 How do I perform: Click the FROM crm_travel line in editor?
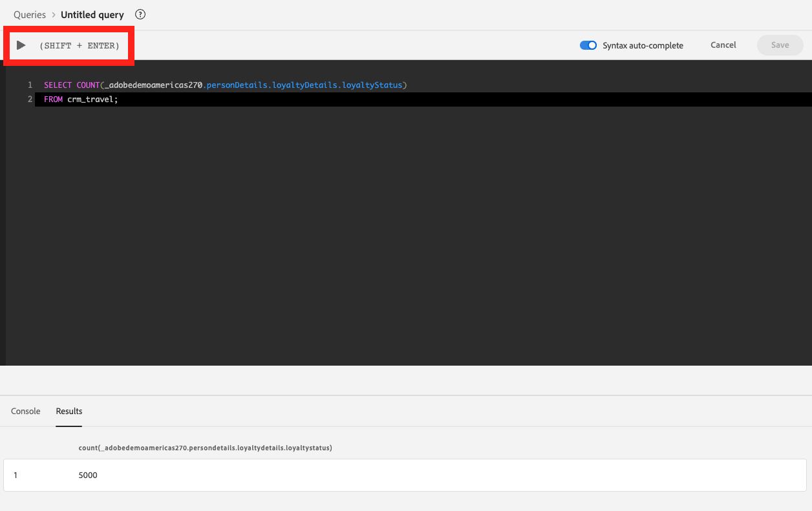coord(81,99)
